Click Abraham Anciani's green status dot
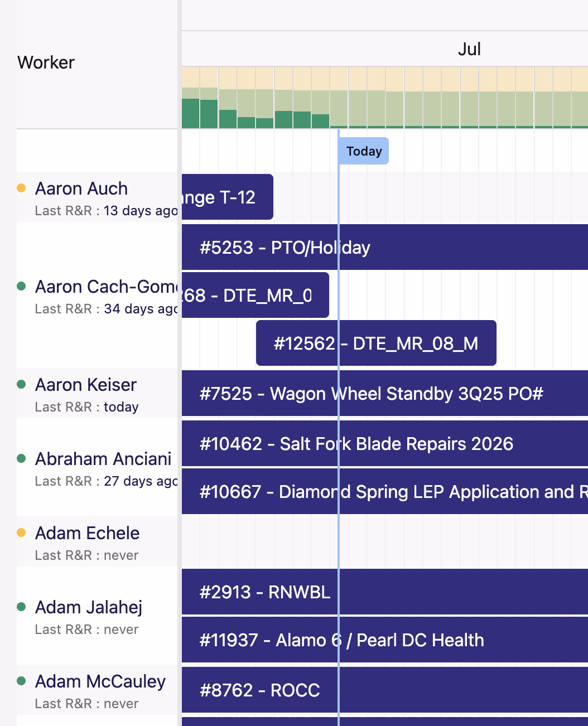 [21, 459]
